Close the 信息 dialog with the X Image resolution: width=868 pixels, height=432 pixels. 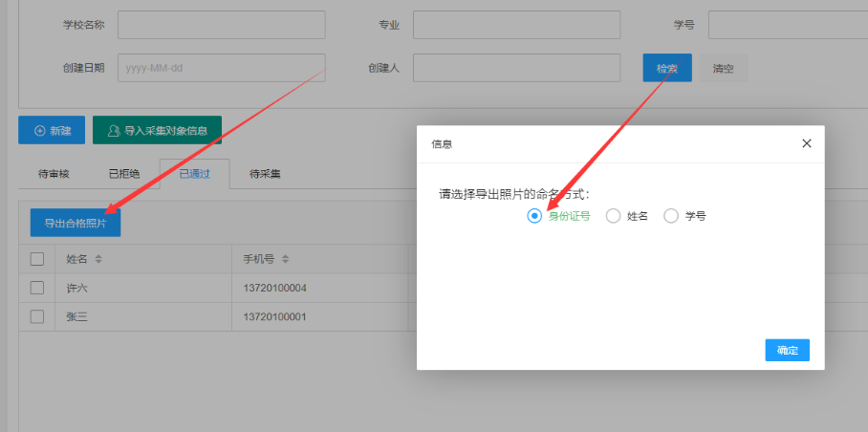pyautogui.click(x=806, y=143)
